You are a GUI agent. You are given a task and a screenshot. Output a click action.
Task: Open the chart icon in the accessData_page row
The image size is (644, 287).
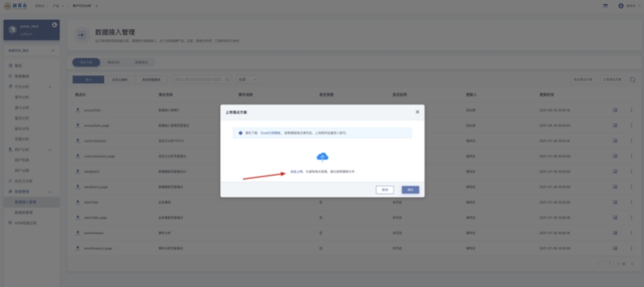click(x=615, y=125)
